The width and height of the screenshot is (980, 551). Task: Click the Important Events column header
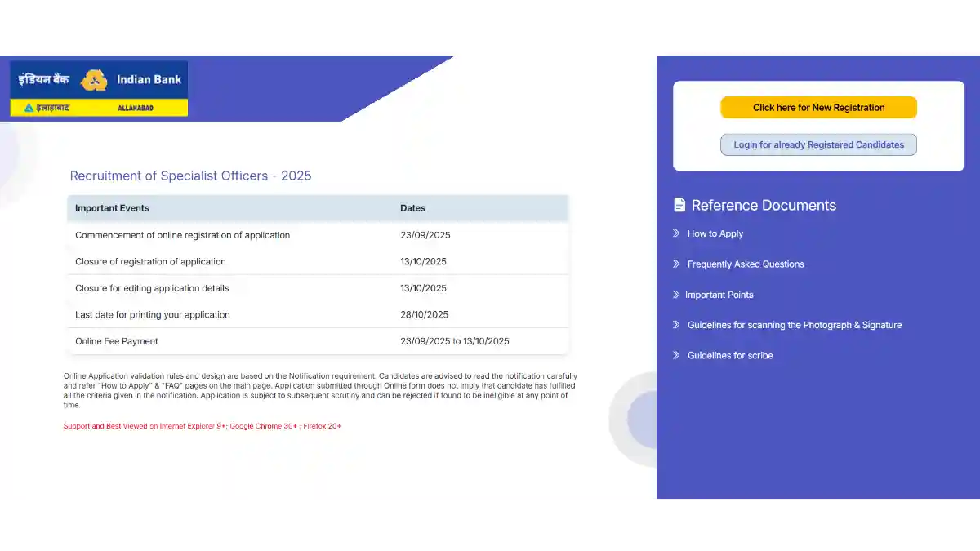point(112,208)
